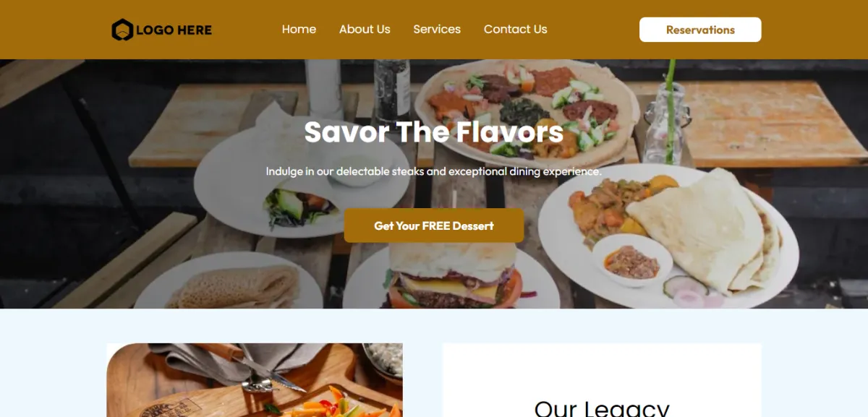Select Services in the navigation bar
The width and height of the screenshot is (868, 417).
437,30
